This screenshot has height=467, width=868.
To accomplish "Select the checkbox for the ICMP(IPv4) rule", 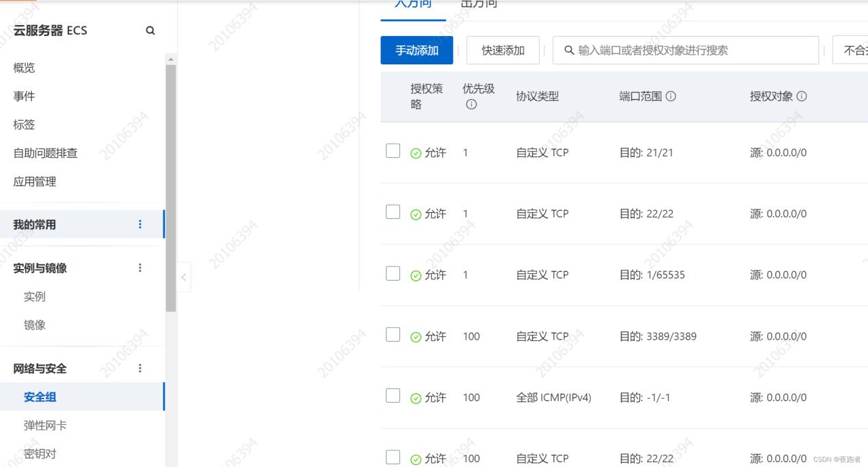I will 393,396.
